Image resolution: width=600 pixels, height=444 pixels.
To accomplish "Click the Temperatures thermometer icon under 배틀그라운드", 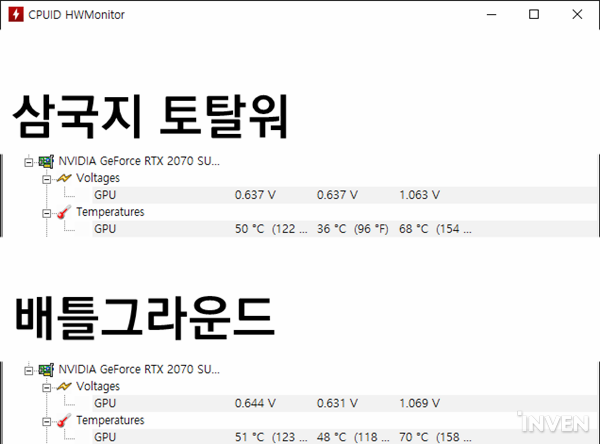I will click(64, 420).
